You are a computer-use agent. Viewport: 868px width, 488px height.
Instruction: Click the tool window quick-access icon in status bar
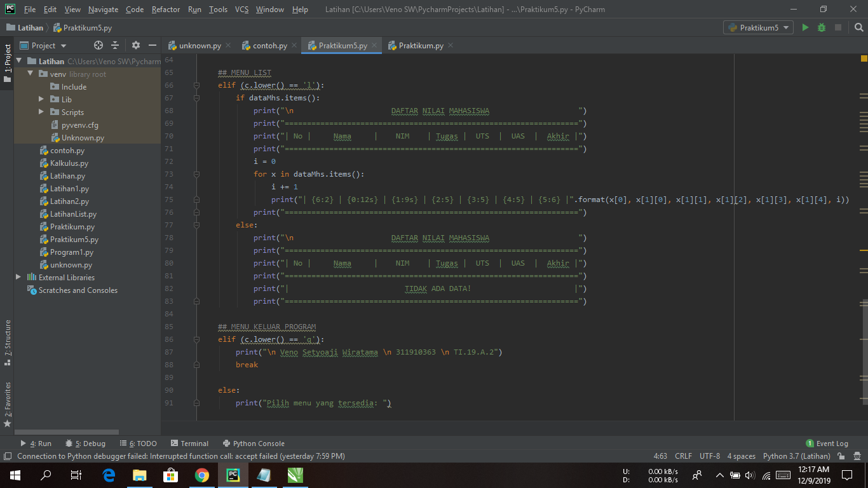tap(8, 456)
